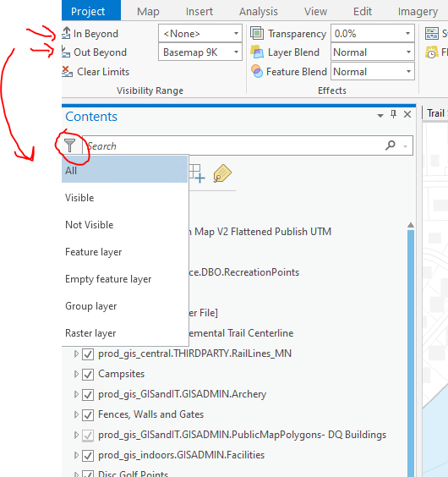
Task: Select the Raster layer filter option
Action: 125,333
